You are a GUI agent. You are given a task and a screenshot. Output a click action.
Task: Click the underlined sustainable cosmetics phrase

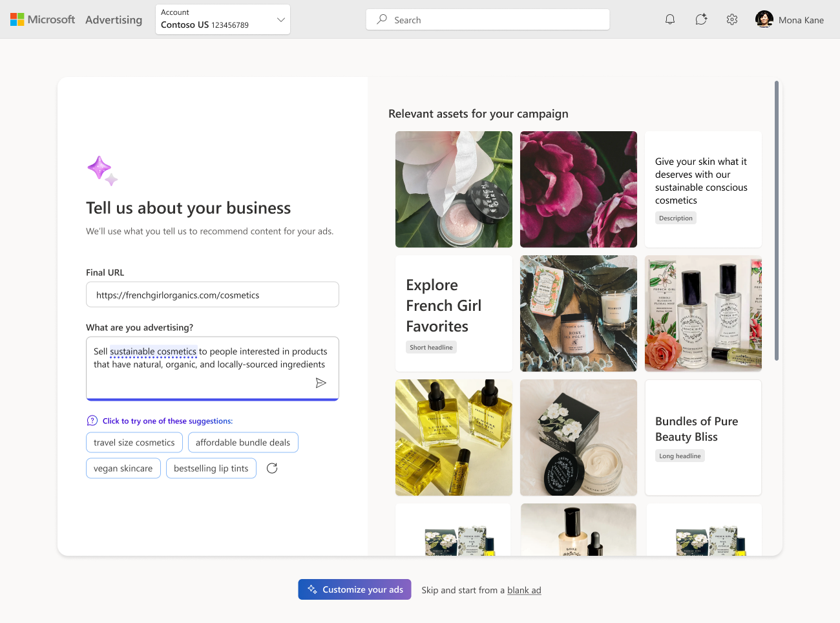[153, 352]
